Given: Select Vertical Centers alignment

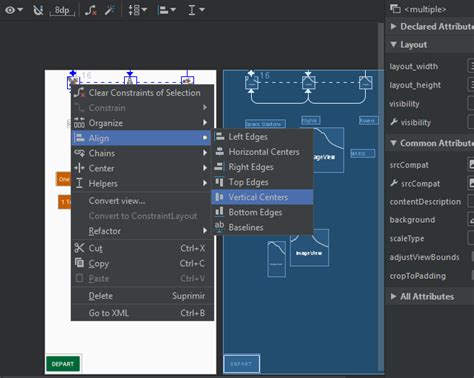Looking at the screenshot, I should (x=262, y=197).
